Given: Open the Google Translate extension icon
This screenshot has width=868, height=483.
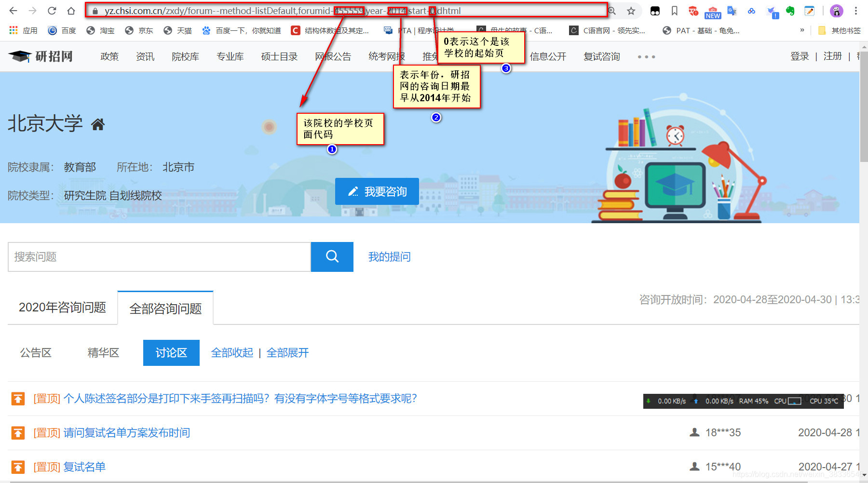Looking at the screenshot, I should pos(732,11).
